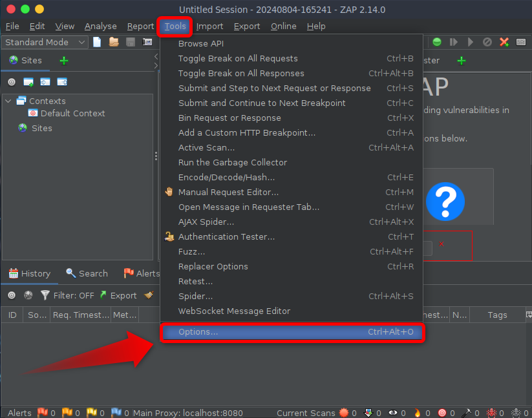Viewport: 532px width, 418px height.
Task: Choose Run the Garbage Collector
Action: pyautogui.click(x=292, y=163)
